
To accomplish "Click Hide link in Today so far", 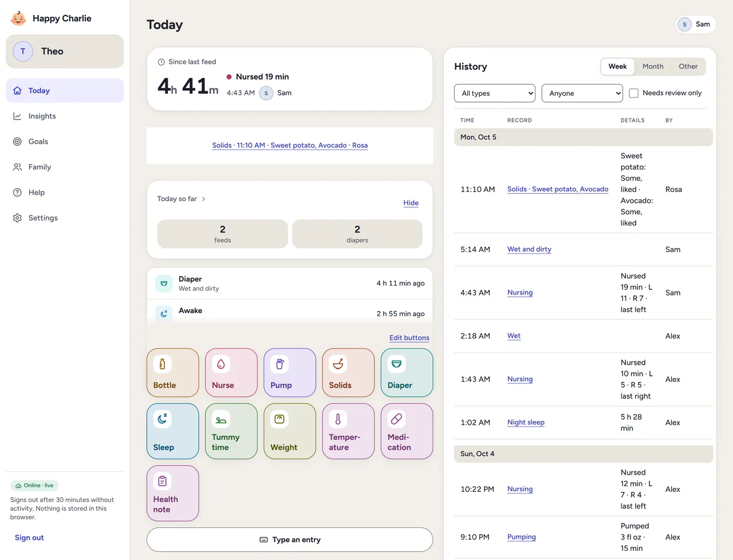I will point(411,203).
